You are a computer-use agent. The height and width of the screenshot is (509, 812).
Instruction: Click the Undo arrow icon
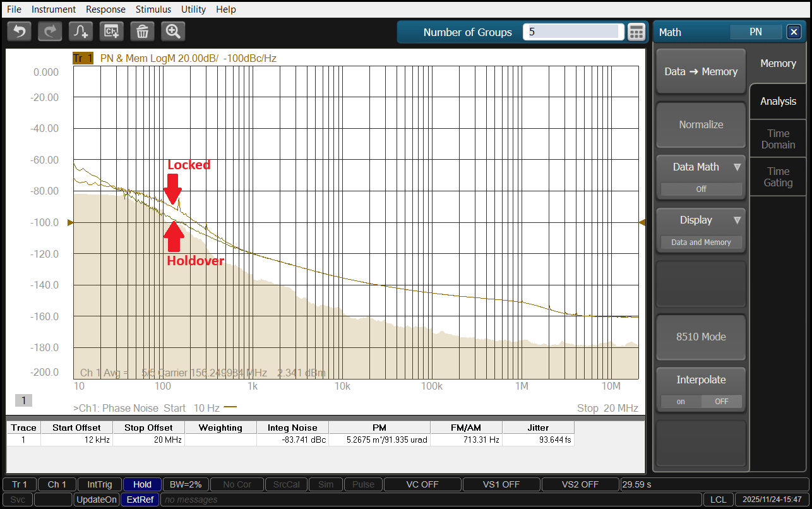pyautogui.click(x=20, y=31)
